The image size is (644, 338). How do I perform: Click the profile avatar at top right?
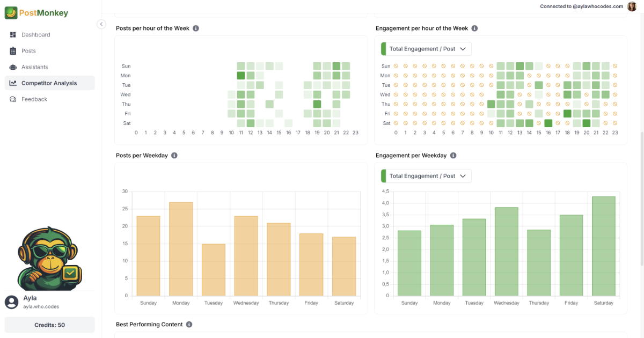[x=632, y=6]
